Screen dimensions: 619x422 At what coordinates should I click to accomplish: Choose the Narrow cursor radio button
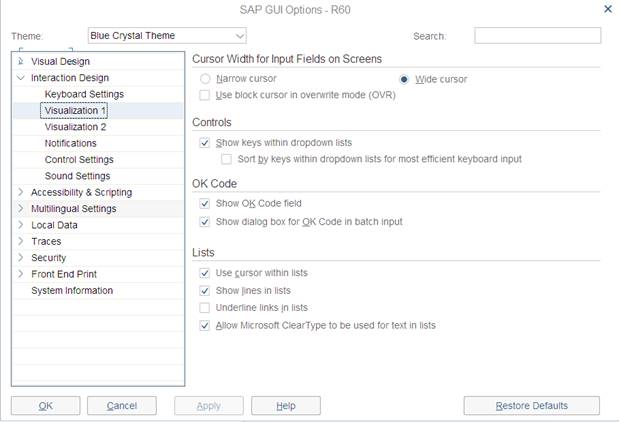click(x=205, y=79)
